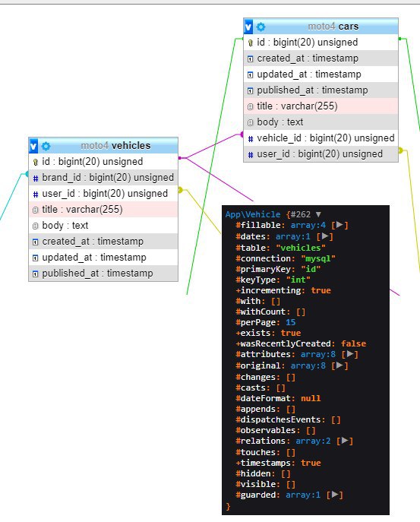Select cars 'created_at : timestamp' column row

(321, 59)
